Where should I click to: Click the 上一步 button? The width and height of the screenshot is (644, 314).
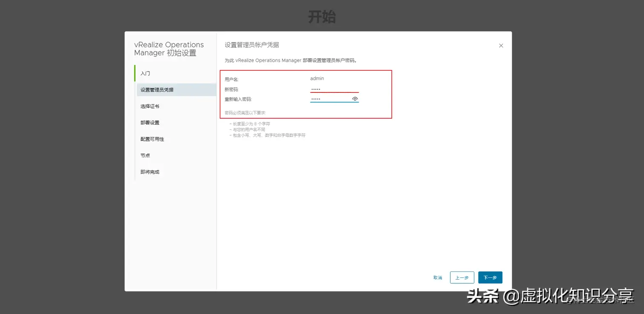[462, 277]
